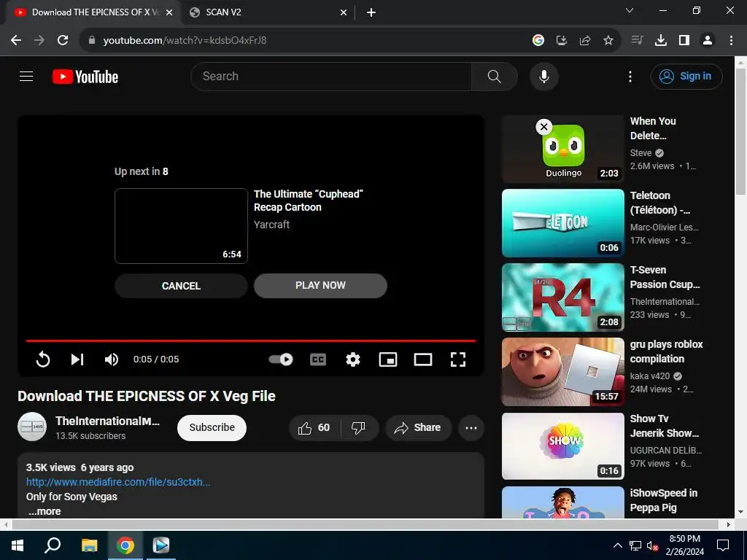Click PLAY NOW for next video
This screenshot has width=747, height=560.
(320, 285)
